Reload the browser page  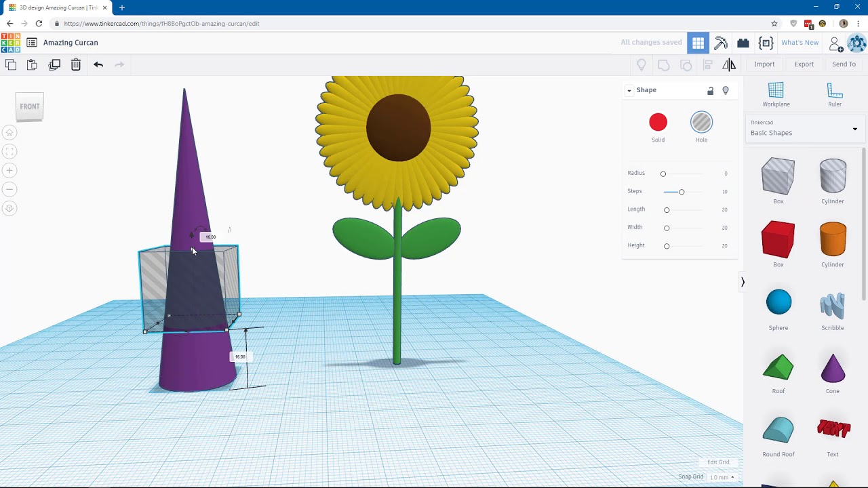tap(39, 24)
